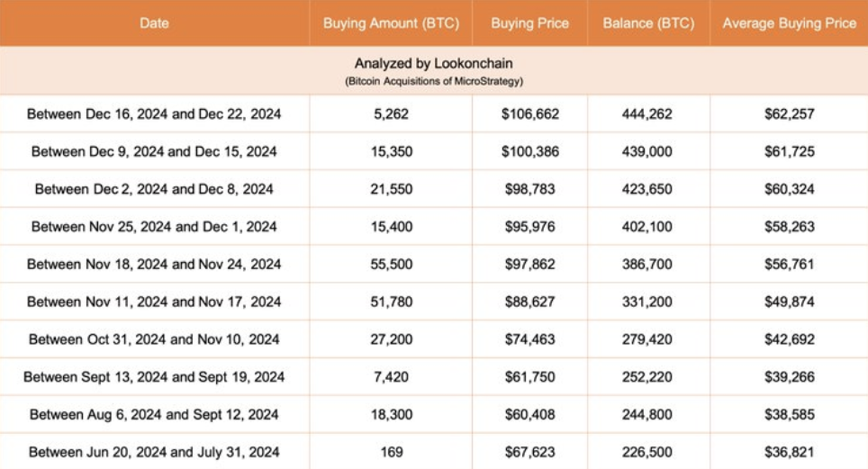The image size is (868, 469).
Task: Click the Analyzed by Lookonchain title
Action: (x=434, y=64)
